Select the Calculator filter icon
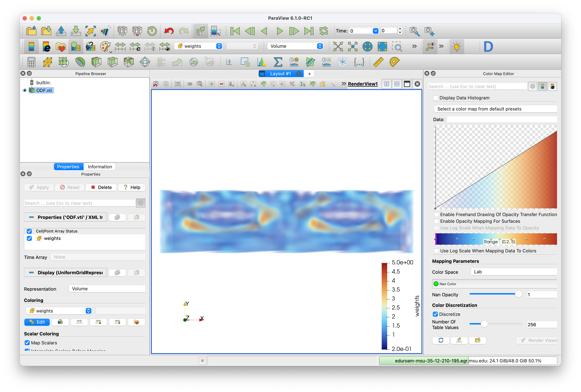This screenshot has height=392, width=581. click(x=31, y=62)
